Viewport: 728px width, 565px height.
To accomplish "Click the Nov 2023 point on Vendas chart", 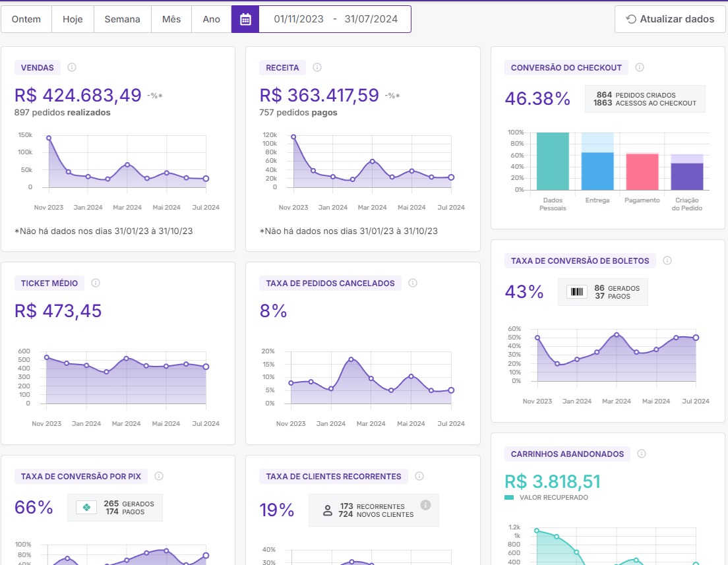I will coord(49,138).
